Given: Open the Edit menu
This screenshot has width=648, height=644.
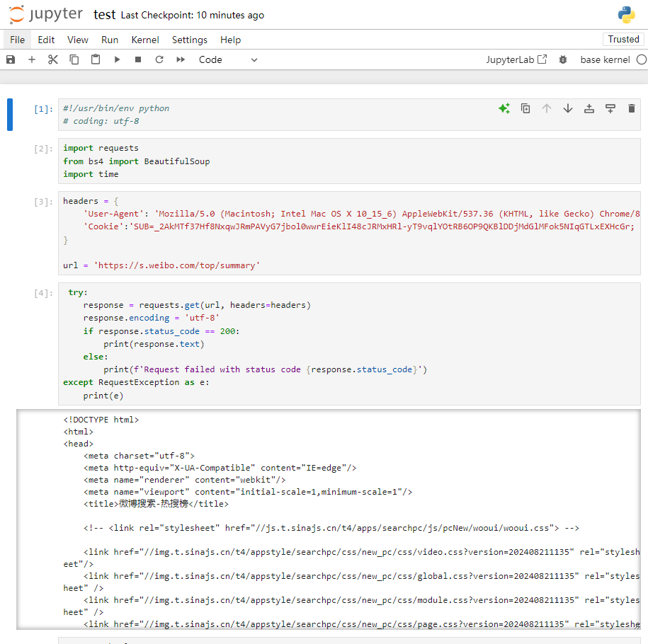Looking at the screenshot, I should click(x=46, y=40).
